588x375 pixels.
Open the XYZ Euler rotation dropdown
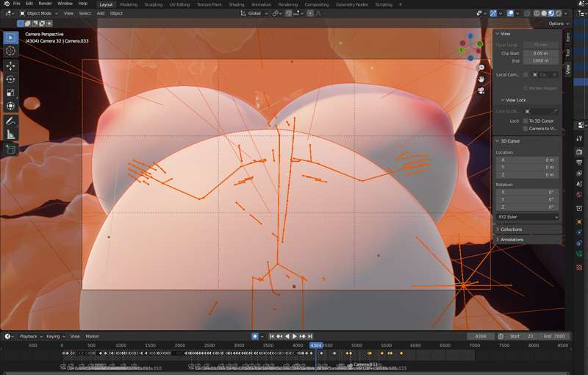(527, 217)
